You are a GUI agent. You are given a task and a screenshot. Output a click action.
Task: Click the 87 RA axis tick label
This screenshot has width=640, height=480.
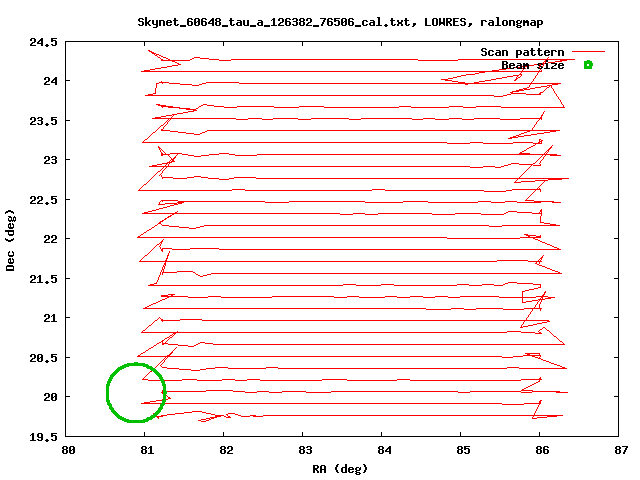[621, 450]
